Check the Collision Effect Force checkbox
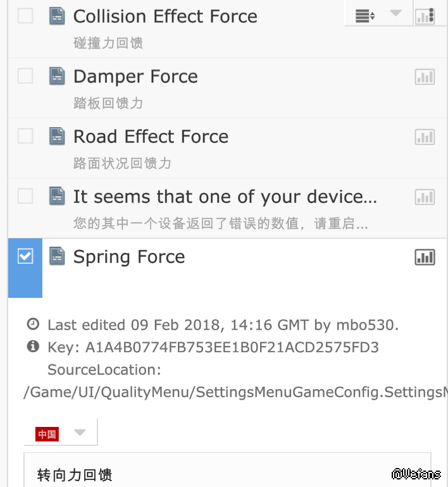Image resolution: width=448 pixels, height=487 pixels. click(25, 16)
